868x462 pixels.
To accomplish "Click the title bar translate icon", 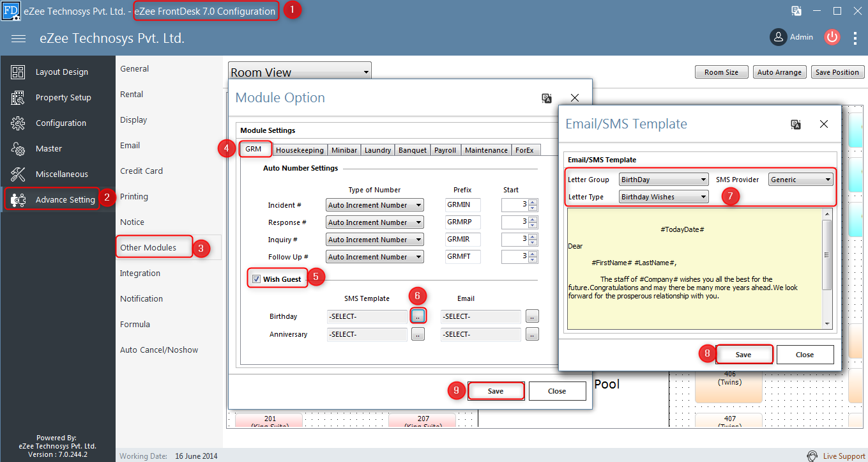I will (x=796, y=10).
